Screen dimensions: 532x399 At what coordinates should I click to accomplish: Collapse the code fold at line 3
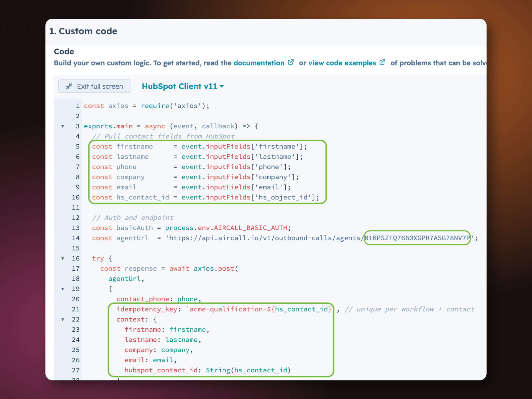(63, 126)
